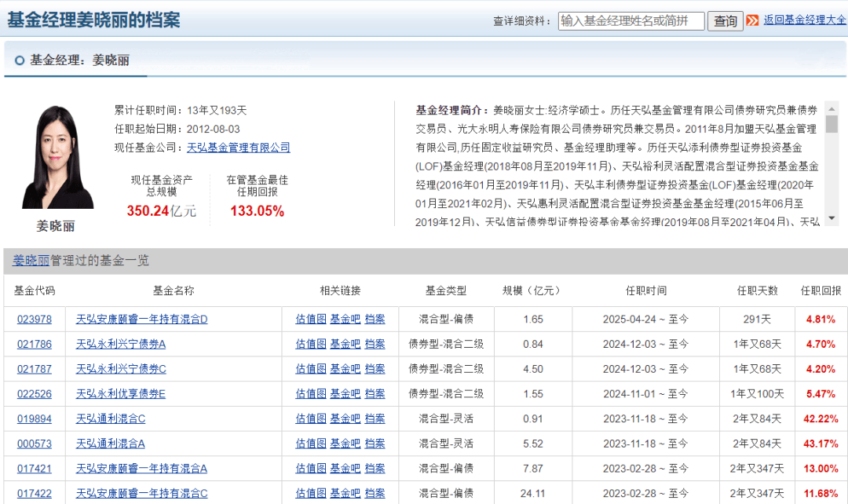Open 基金吧 for 天弘永利优享债券E
Viewport: 848px width, 504px height.
point(345,393)
